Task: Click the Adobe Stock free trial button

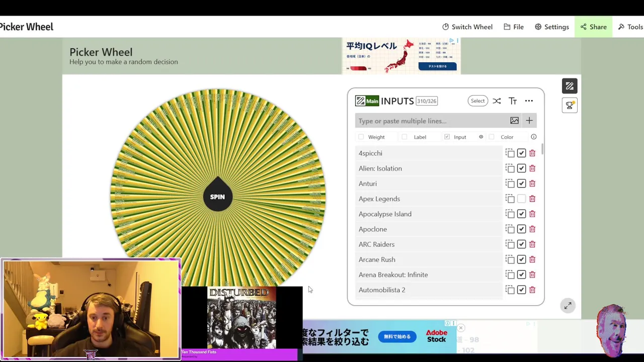Action: click(x=397, y=336)
